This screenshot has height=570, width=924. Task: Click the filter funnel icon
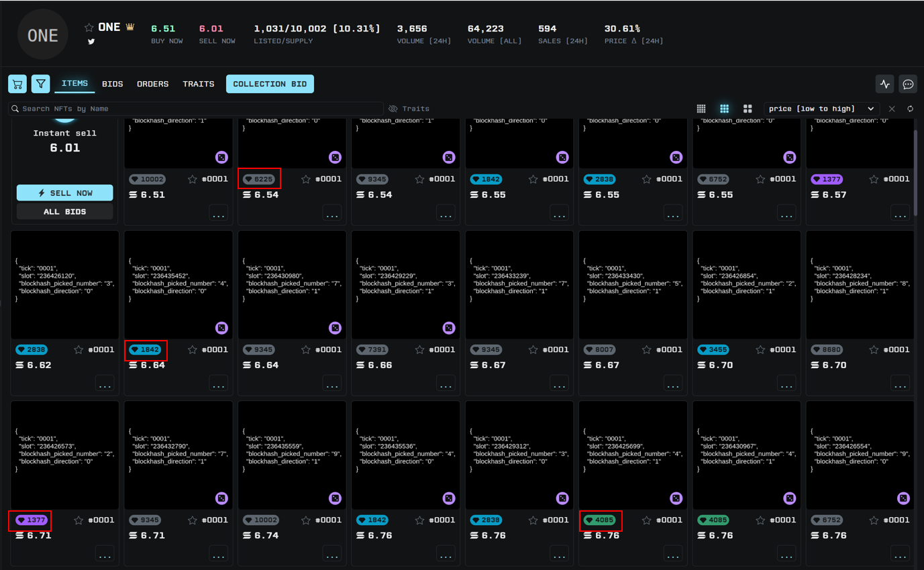[41, 84]
